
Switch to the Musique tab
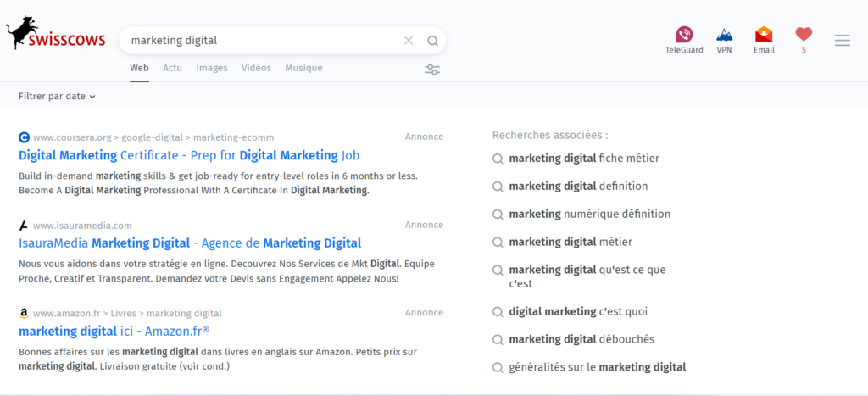[303, 68]
